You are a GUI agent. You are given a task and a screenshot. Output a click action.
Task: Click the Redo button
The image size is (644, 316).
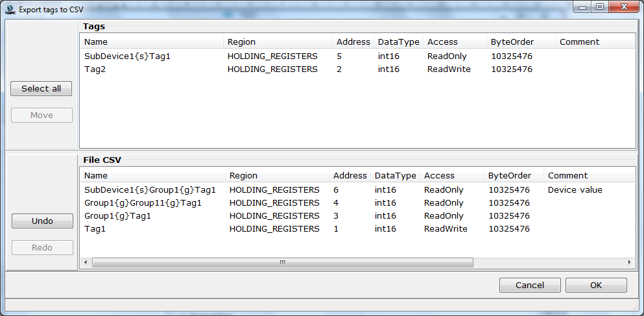click(42, 247)
